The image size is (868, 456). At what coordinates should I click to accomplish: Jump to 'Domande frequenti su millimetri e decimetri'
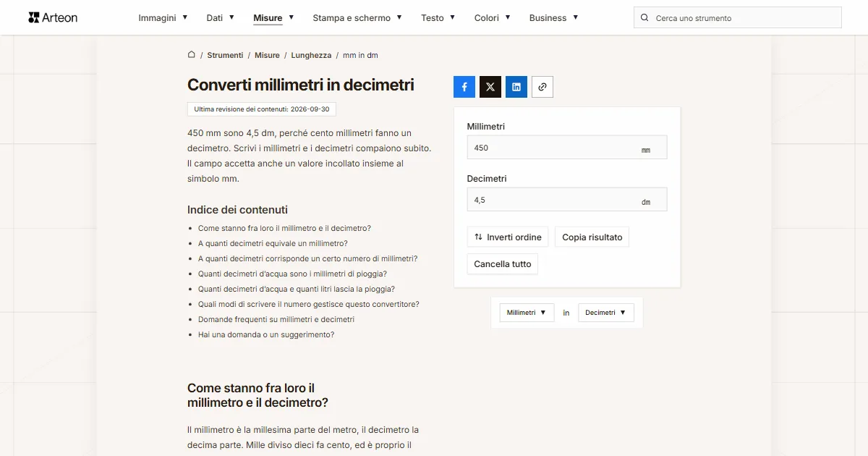tap(276, 319)
